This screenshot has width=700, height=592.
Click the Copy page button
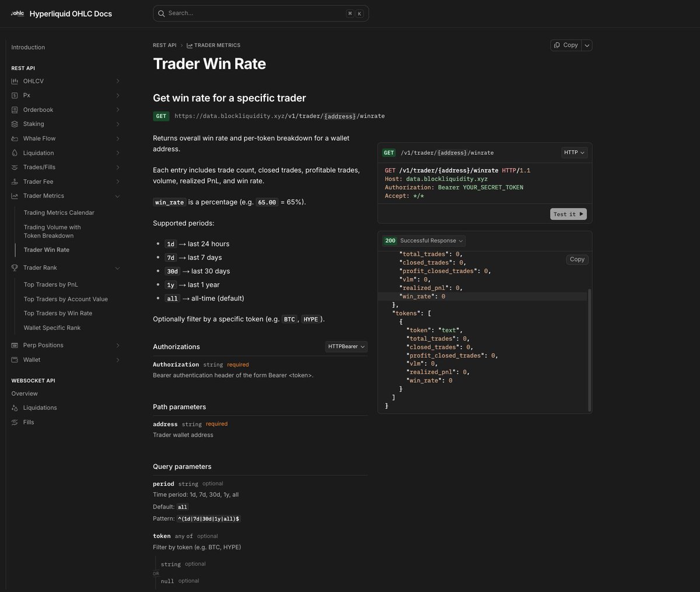tap(566, 45)
